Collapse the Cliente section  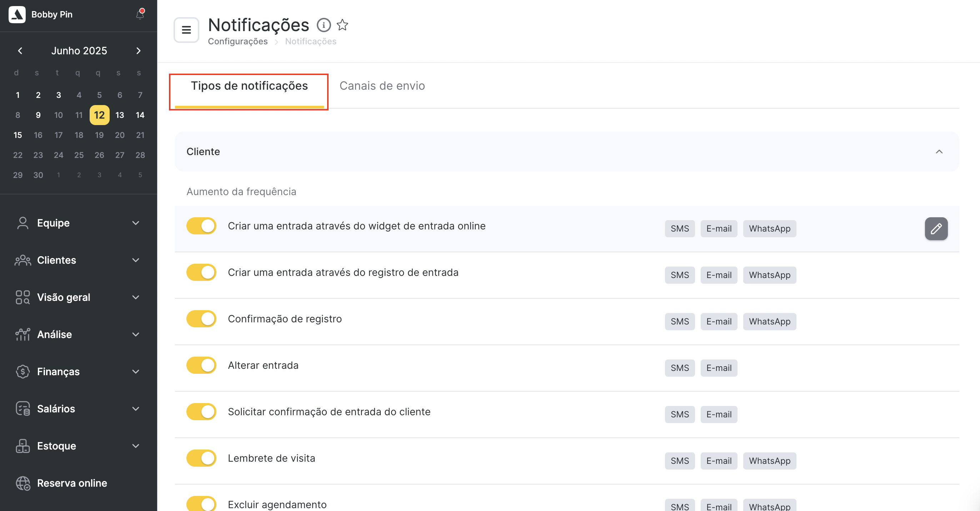[939, 152]
